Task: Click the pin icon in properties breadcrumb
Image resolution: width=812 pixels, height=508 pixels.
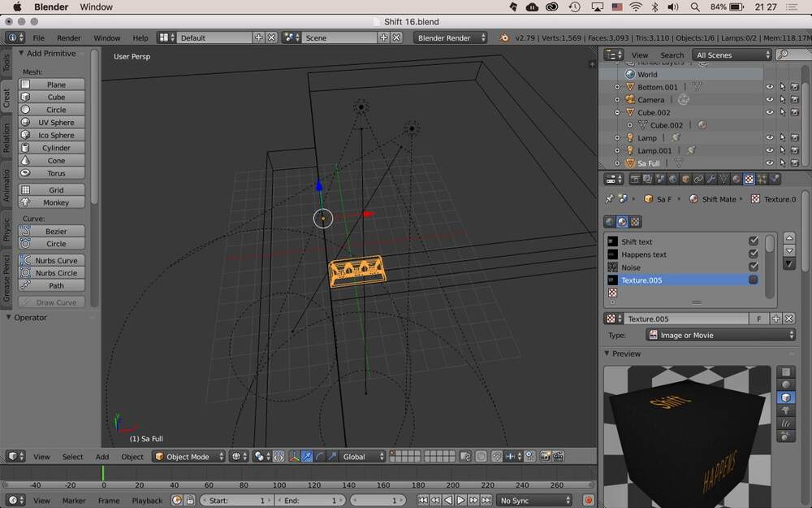Action: (x=610, y=199)
